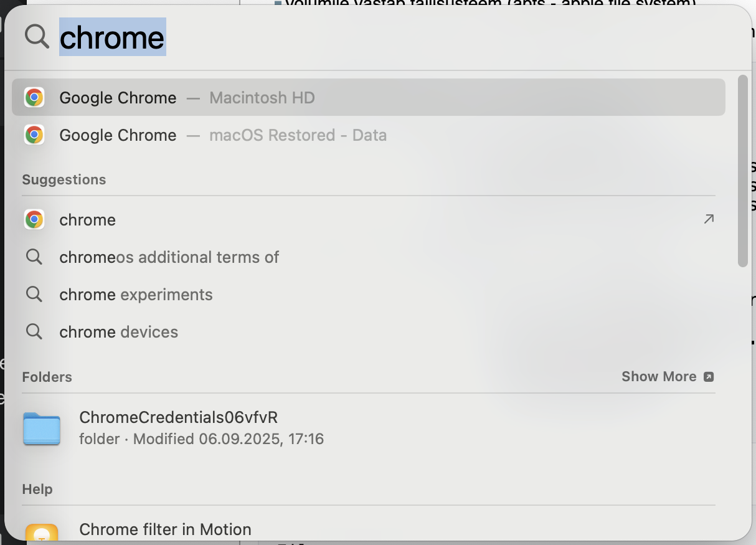Click search icon beside 'chromeos additional terms of'
Screen dimensions: 756x545
point(34,257)
